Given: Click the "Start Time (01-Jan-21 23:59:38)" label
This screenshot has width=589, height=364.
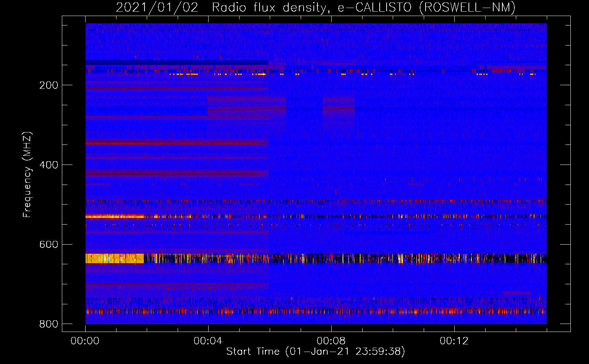Looking at the screenshot, I should point(316,352).
